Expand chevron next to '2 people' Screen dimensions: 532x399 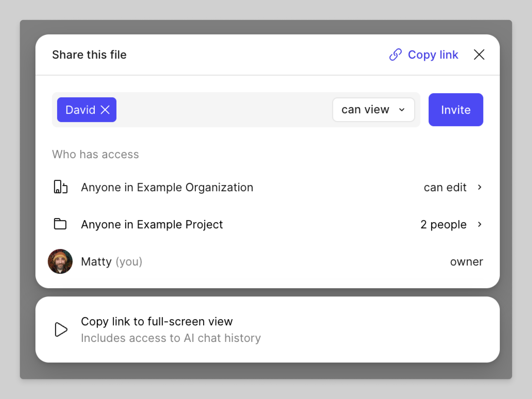coord(480,224)
